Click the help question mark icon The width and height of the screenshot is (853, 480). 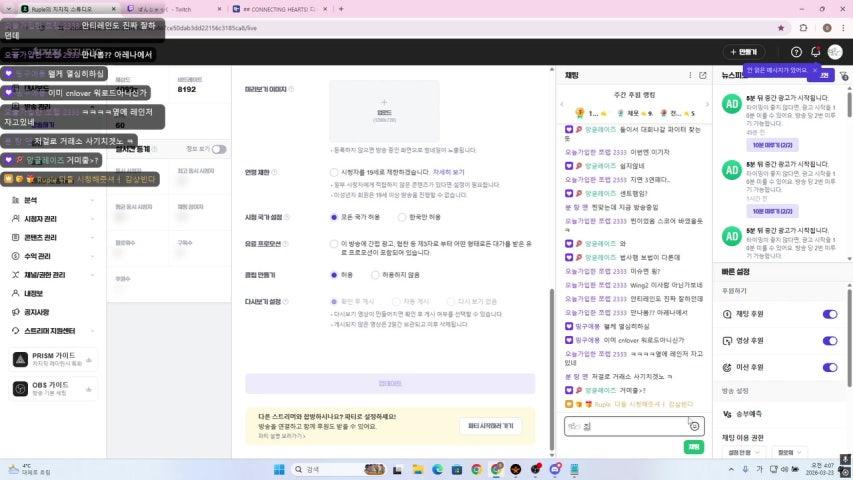pos(796,52)
